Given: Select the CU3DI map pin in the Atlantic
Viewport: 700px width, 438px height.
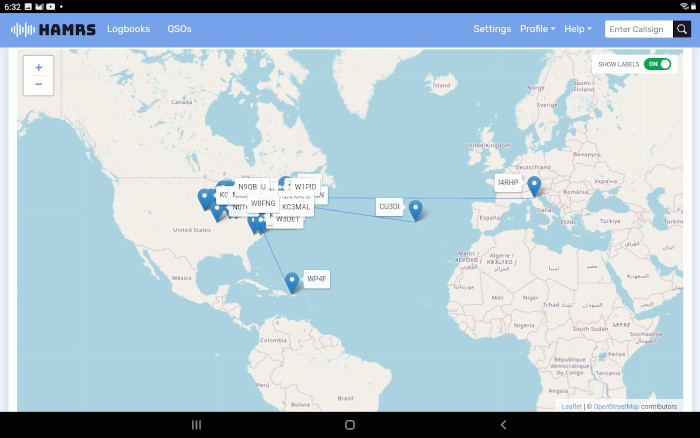Looking at the screenshot, I should 415,210.
